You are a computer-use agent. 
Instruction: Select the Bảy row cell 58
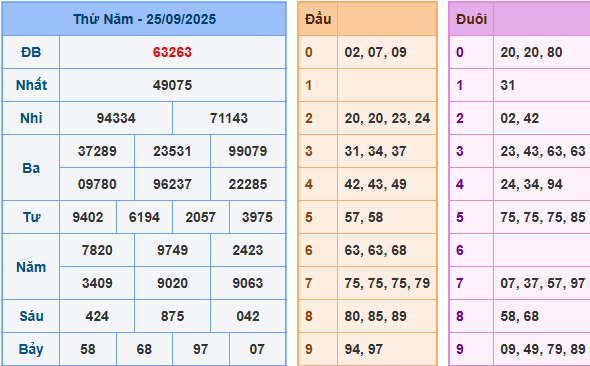(x=88, y=349)
